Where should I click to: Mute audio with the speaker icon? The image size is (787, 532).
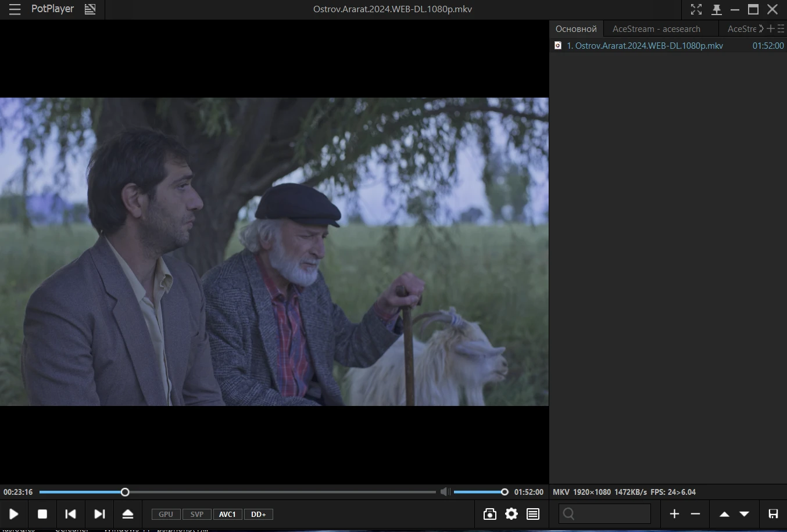coord(445,492)
